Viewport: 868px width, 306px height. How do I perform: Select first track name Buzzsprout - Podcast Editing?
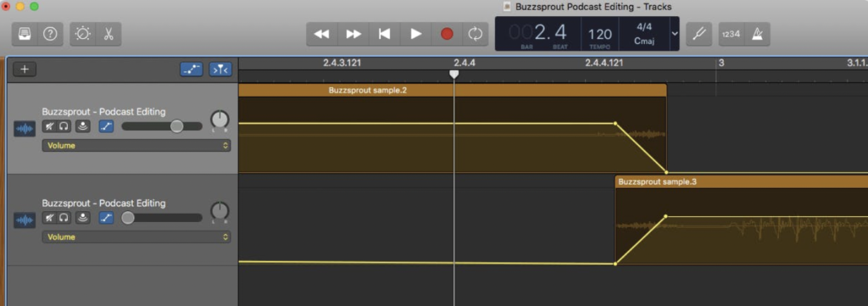coord(103,111)
